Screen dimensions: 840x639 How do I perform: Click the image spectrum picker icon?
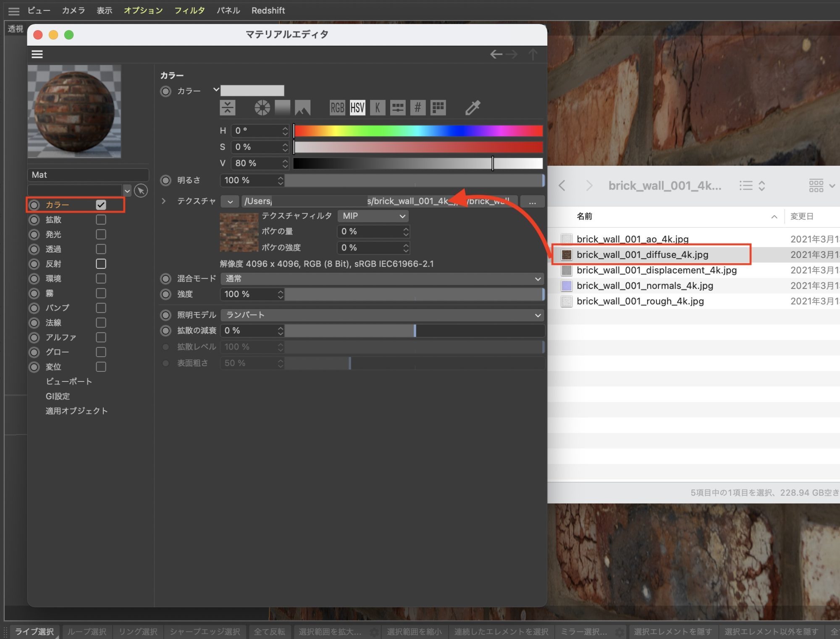[x=302, y=108]
